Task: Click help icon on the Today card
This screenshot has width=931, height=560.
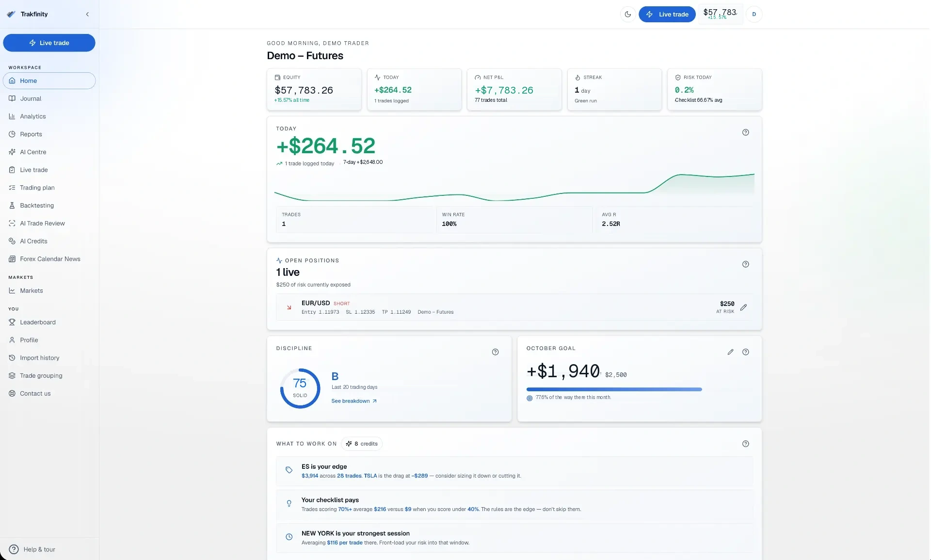Action: (746, 132)
